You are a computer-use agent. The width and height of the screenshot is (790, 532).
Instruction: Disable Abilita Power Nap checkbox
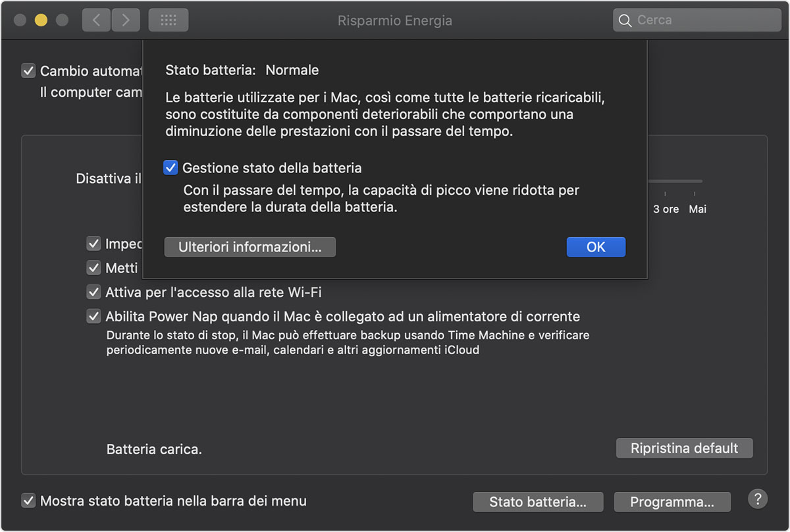coord(93,317)
